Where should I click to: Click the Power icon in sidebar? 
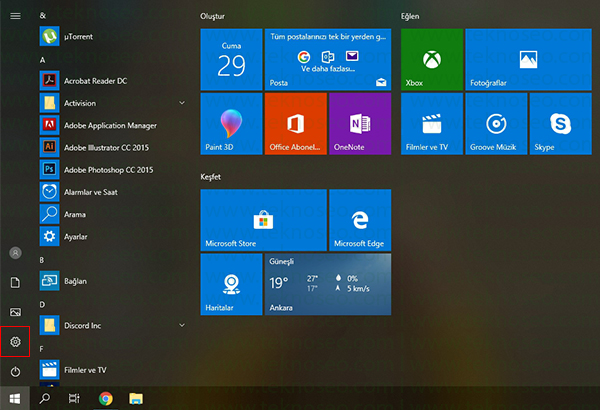coord(15,371)
